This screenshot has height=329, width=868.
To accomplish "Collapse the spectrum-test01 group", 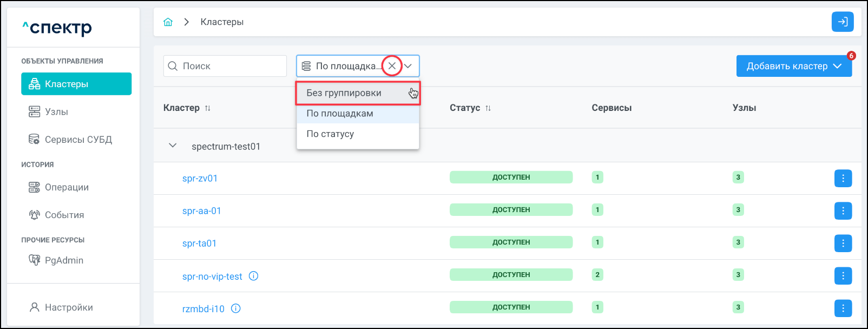I will click(x=173, y=146).
